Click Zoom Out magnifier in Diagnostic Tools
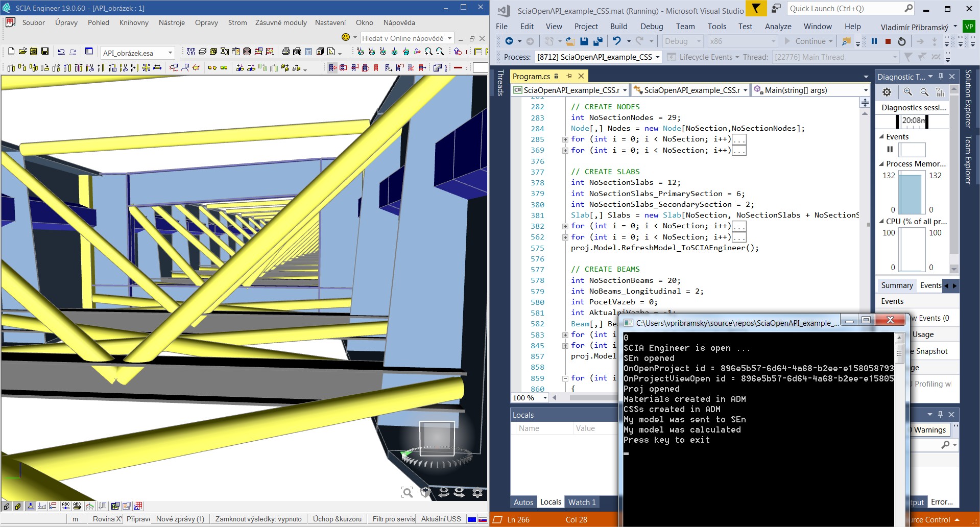980x527 pixels. pyautogui.click(x=924, y=92)
